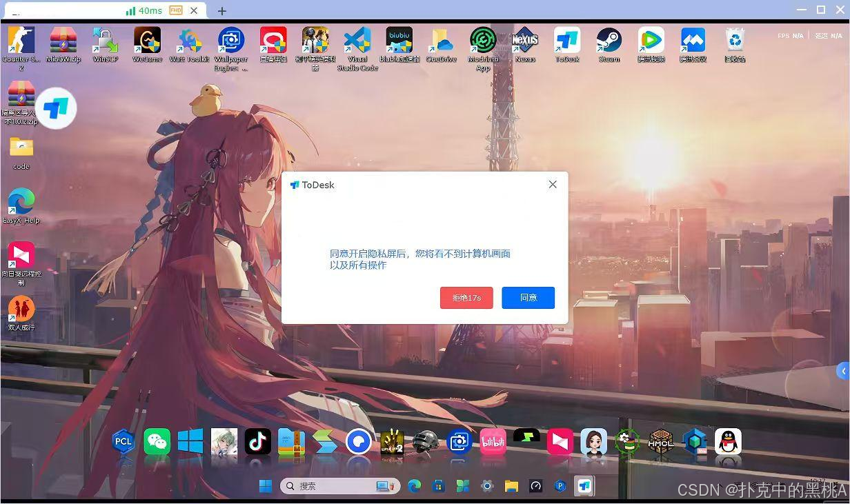Launch 双人成行 game shortcut
Viewport: 850px width, 504px height.
coord(21,314)
